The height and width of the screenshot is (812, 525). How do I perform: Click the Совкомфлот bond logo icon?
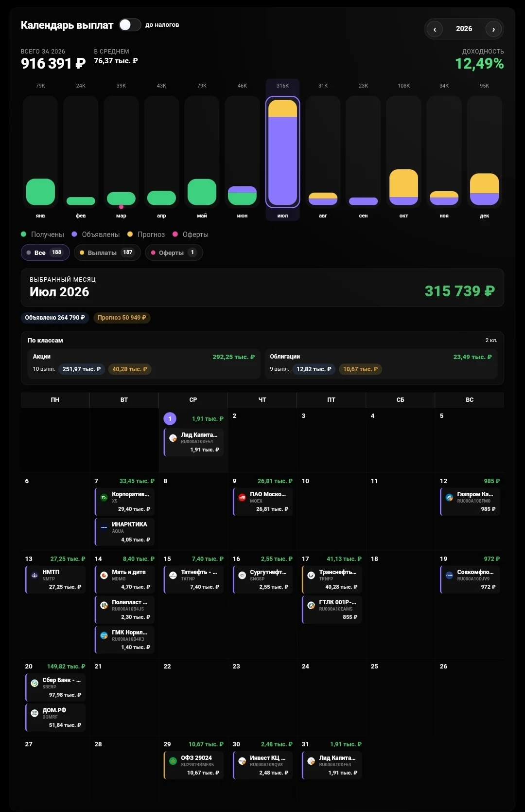pos(449,576)
